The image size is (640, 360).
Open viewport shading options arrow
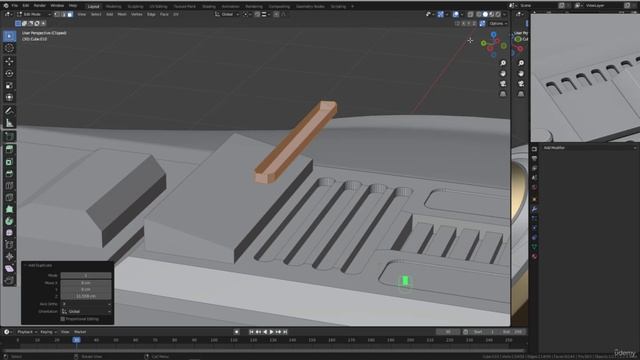(x=504, y=14)
